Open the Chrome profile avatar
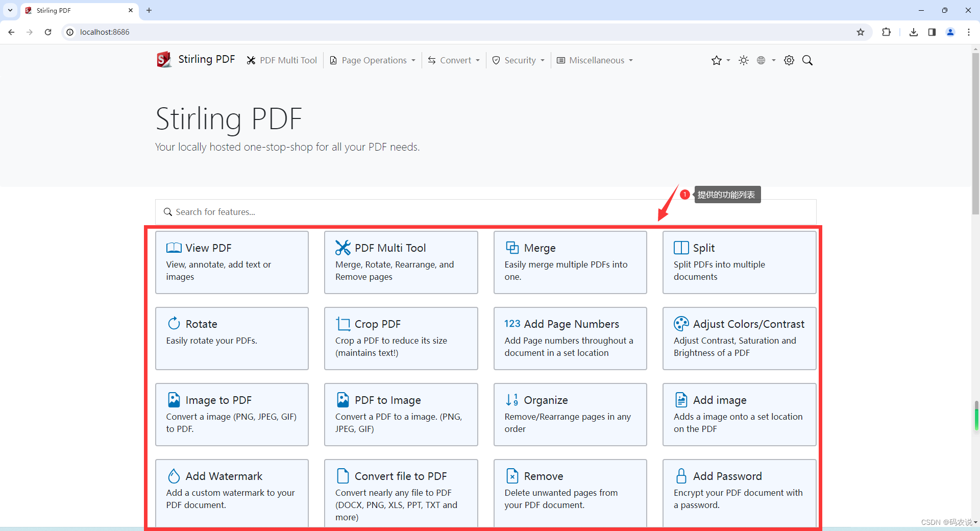Screen dimensions: 980x531 click(x=950, y=32)
